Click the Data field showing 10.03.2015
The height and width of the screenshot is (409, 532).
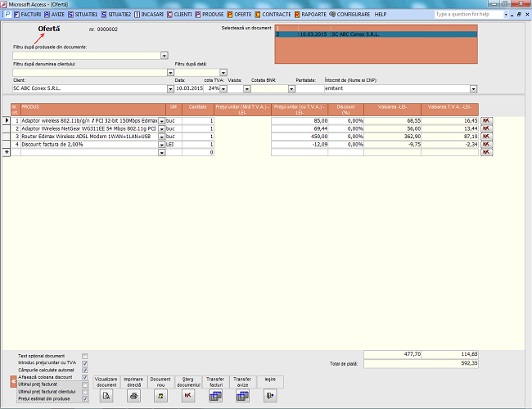tap(189, 88)
